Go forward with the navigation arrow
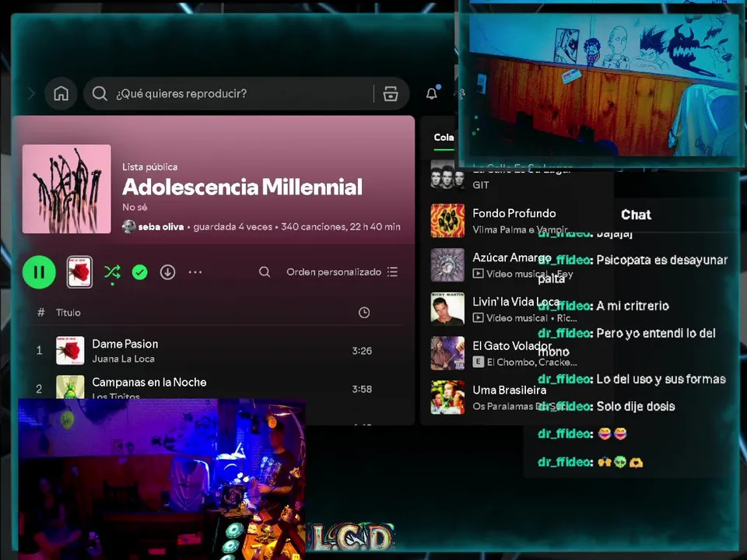 [x=31, y=93]
